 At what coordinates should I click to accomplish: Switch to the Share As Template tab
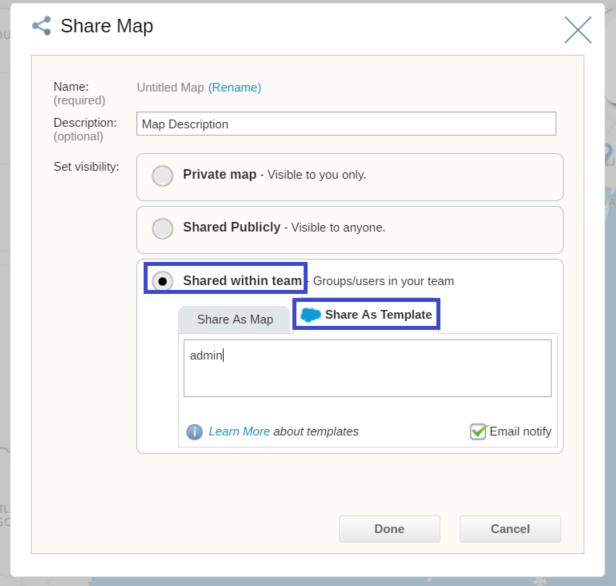pos(366,314)
